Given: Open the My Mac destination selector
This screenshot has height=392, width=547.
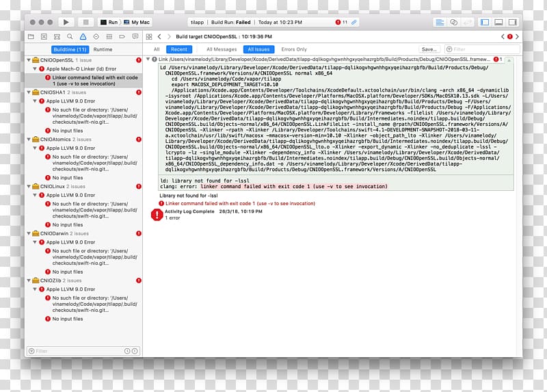Looking at the screenshot, I should click(x=137, y=22).
